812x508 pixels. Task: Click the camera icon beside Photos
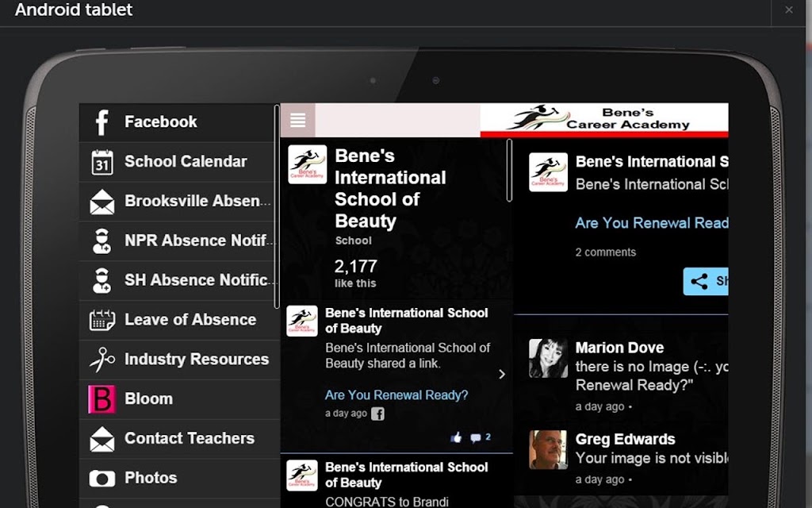coord(102,479)
